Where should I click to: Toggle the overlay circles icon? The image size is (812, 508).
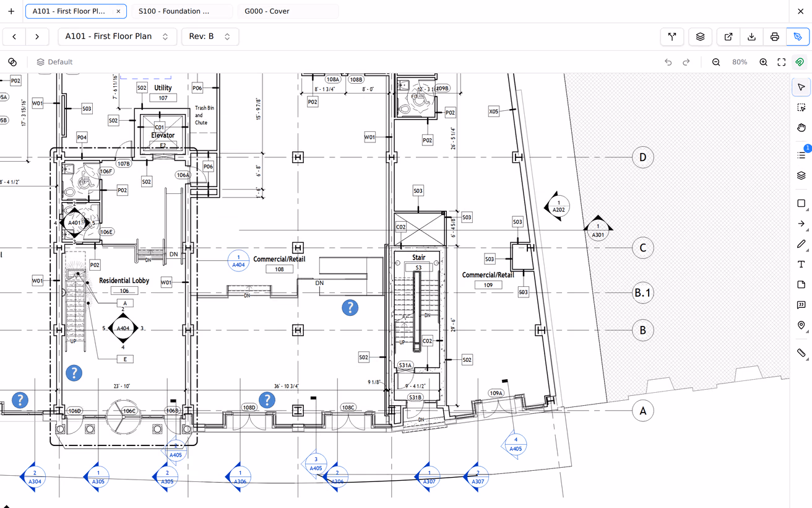(12, 62)
